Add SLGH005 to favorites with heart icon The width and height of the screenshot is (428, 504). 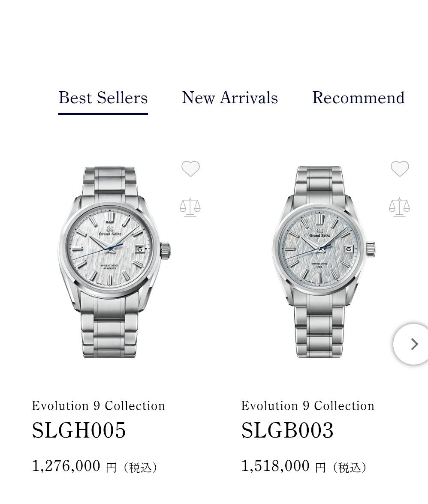pyautogui.click(x=190, y=168)
